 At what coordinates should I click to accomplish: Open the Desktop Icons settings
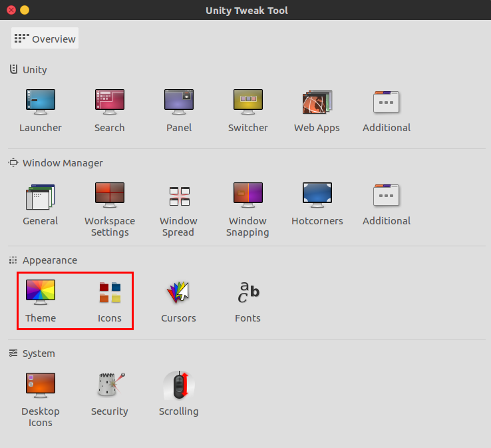tap(41, 385)
